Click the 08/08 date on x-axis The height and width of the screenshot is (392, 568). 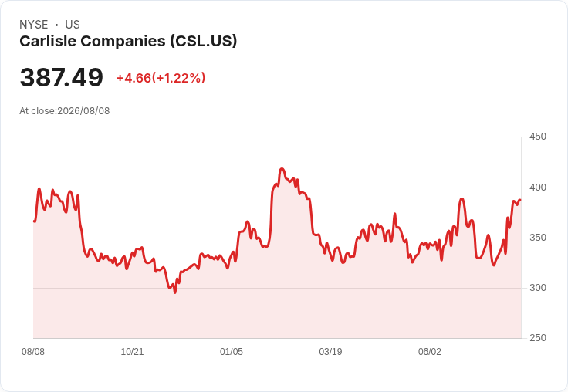pyautogui.click(x=33, y=352)
